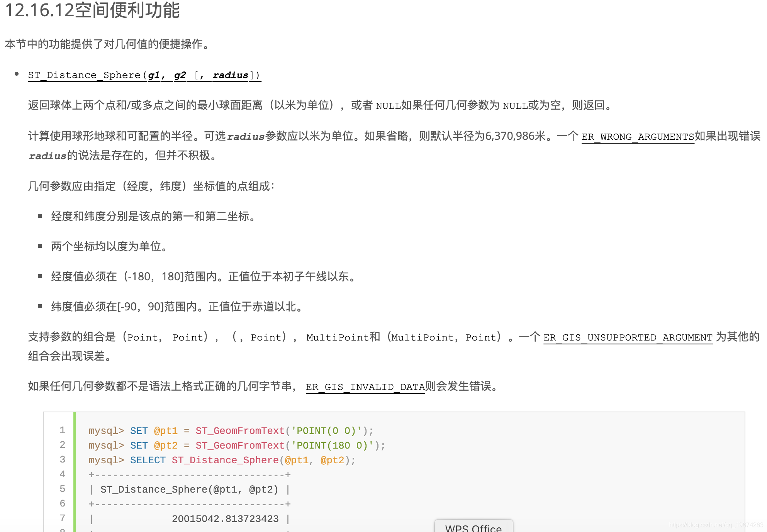Click the WPS Office tooltip button
Viewport: 767px width, 532px height.
(474, 527)
